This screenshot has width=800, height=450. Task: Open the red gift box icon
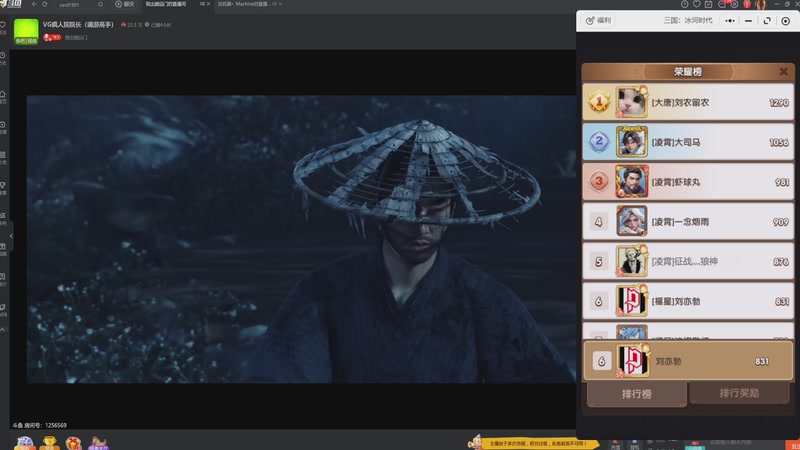(747, 4)
